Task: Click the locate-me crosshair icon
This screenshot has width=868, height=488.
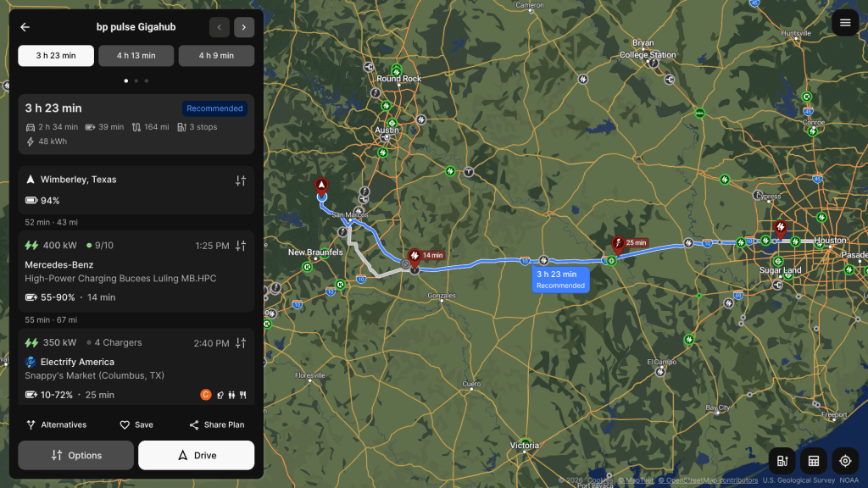Action: click(x=845, y=461)
